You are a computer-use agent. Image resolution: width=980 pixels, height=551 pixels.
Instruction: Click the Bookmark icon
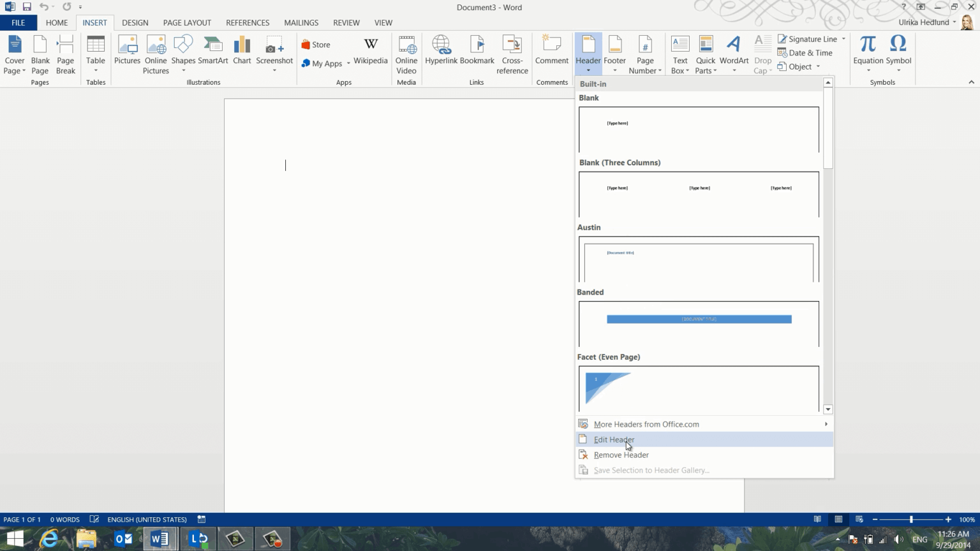tap(477, 51)
